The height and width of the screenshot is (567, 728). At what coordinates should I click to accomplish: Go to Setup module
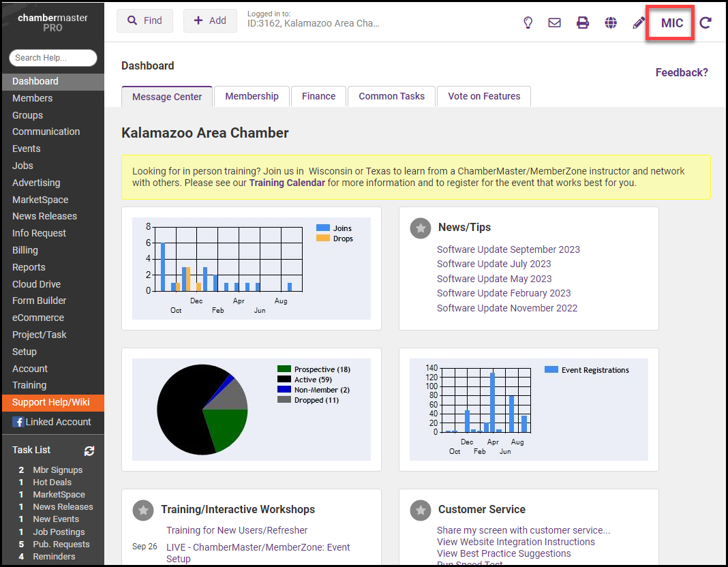click(24, 352)
